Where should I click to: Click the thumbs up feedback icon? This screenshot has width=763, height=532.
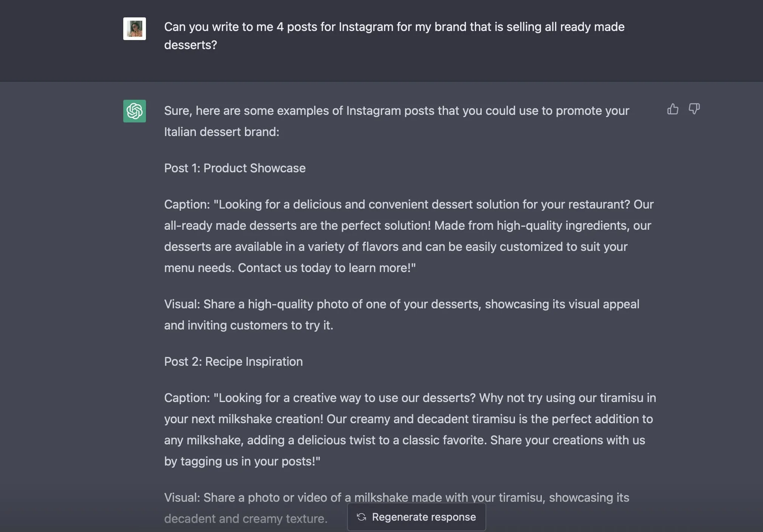pos(673,109)
